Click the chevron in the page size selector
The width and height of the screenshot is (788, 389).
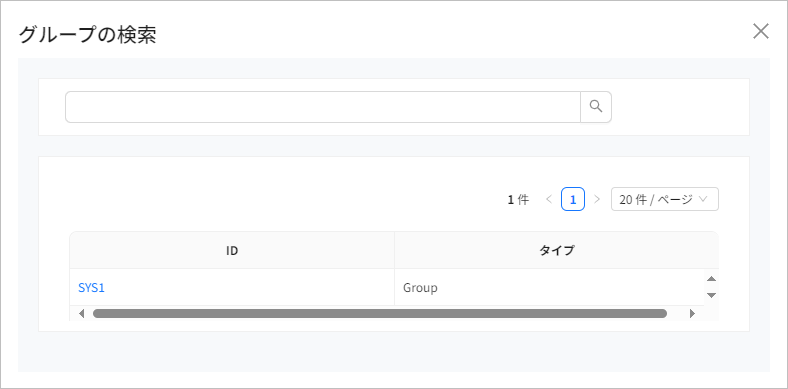pos(703,200)
